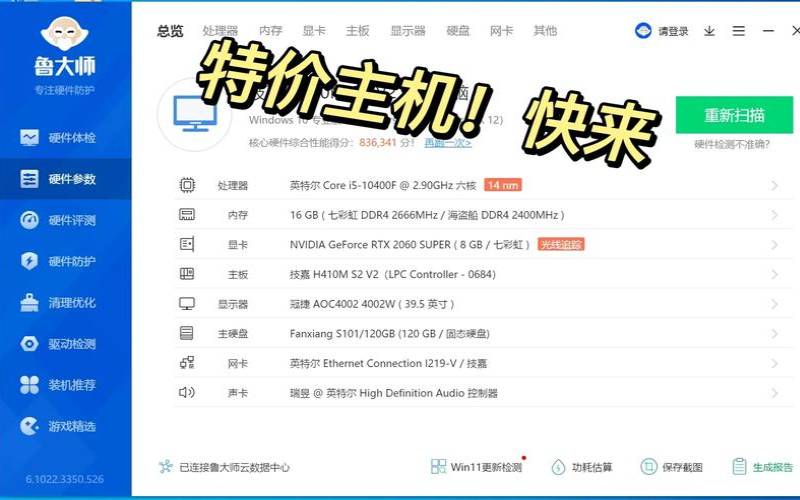Click the 硬件检测不准确? link

[x=733, y=145]
